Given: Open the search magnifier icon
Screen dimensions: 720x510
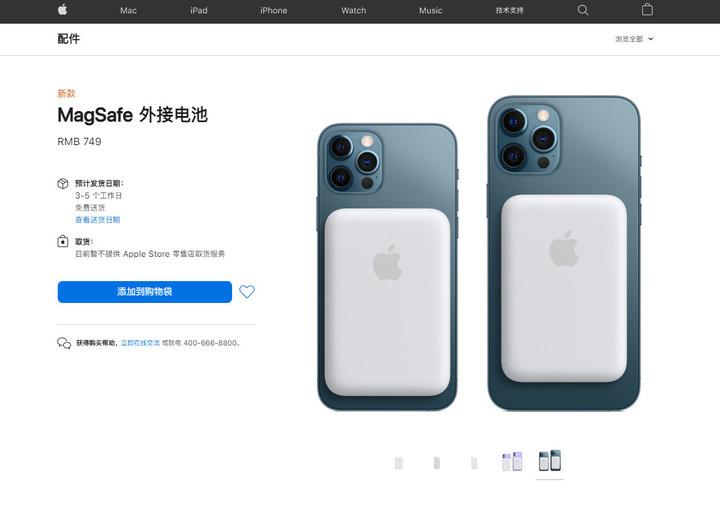Looking at the screenshot, I should point(583,10).
